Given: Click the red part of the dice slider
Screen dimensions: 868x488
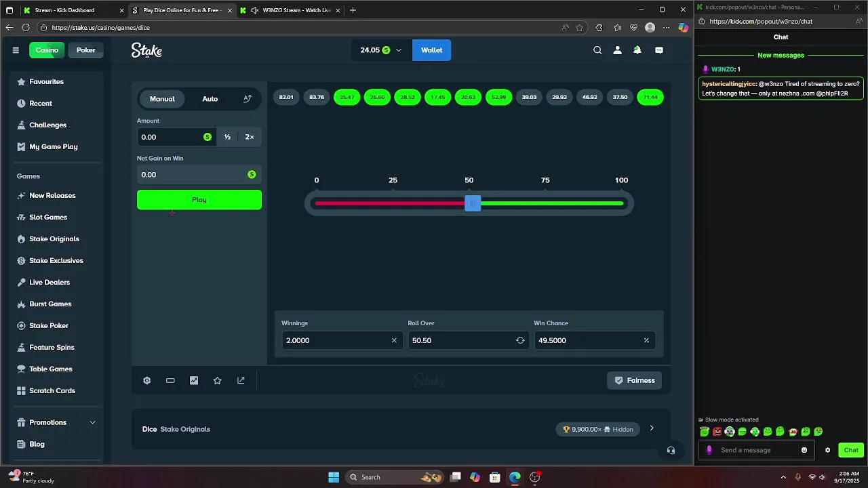Looking at the screenshot, I should [389, 203].
